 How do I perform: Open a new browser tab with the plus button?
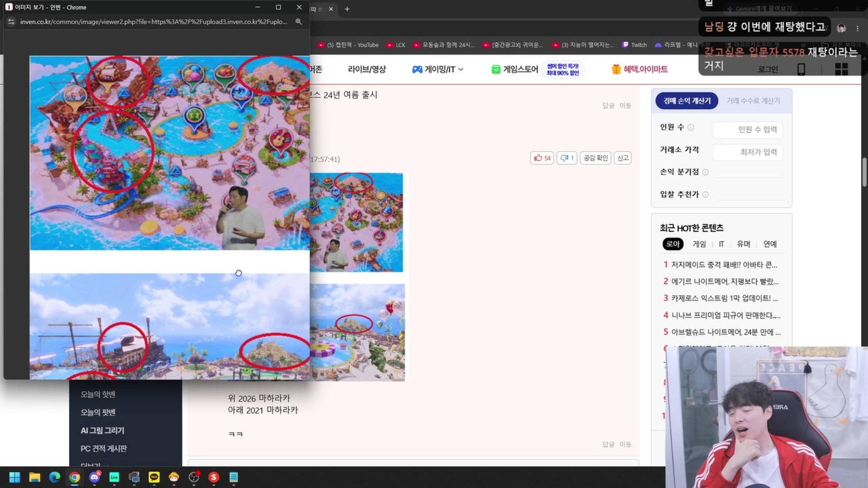(x=347, y=9)
